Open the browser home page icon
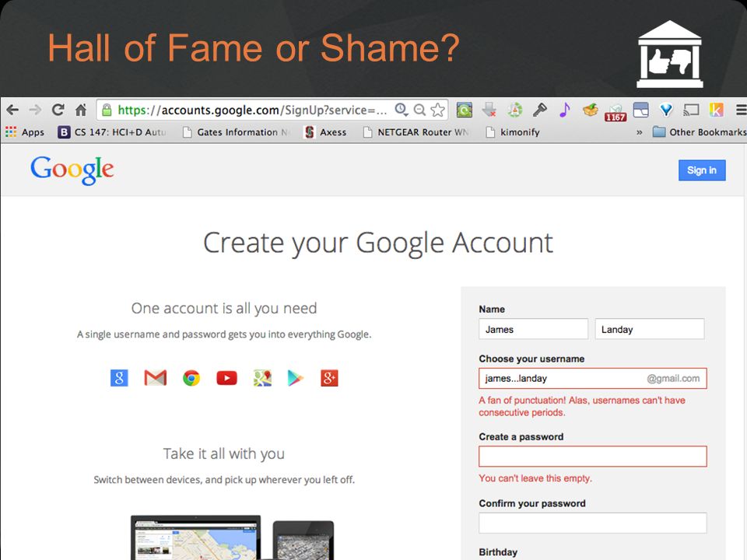The height and width of the screenshot is (560, 747). click(x=81, y=110)
